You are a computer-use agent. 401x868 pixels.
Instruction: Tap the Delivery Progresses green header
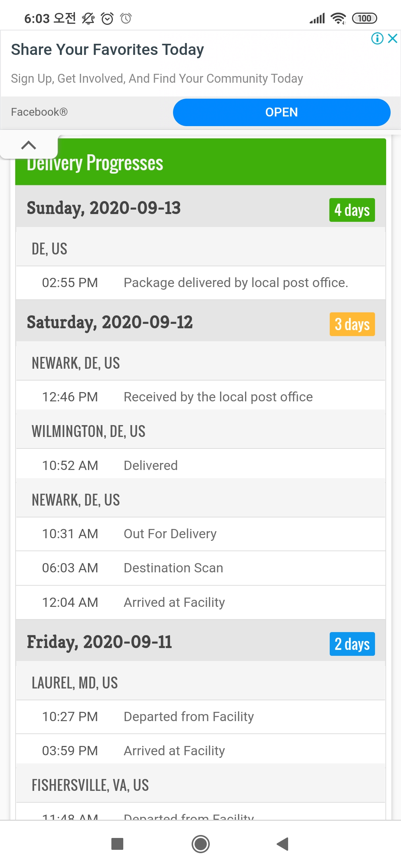[200, 163]
